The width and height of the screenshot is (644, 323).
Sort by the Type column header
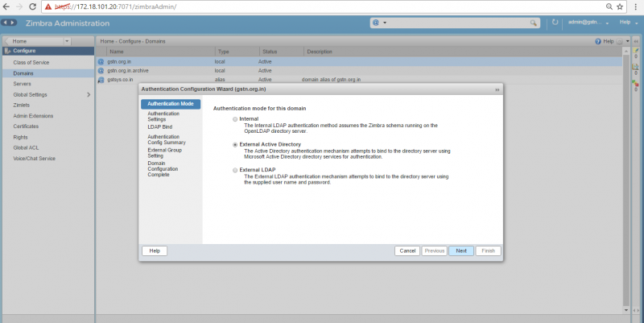point(237,52)
